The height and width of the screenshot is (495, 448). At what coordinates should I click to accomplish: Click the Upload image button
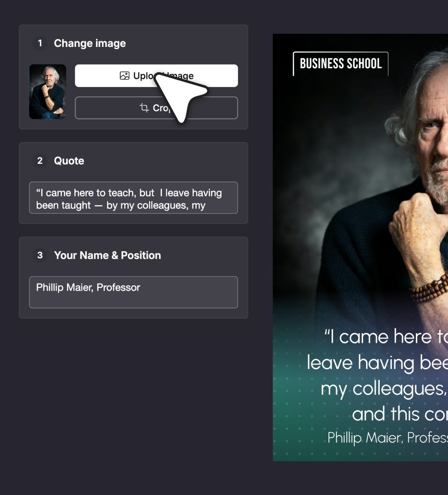pyautogui.click(x=157, y=75)
